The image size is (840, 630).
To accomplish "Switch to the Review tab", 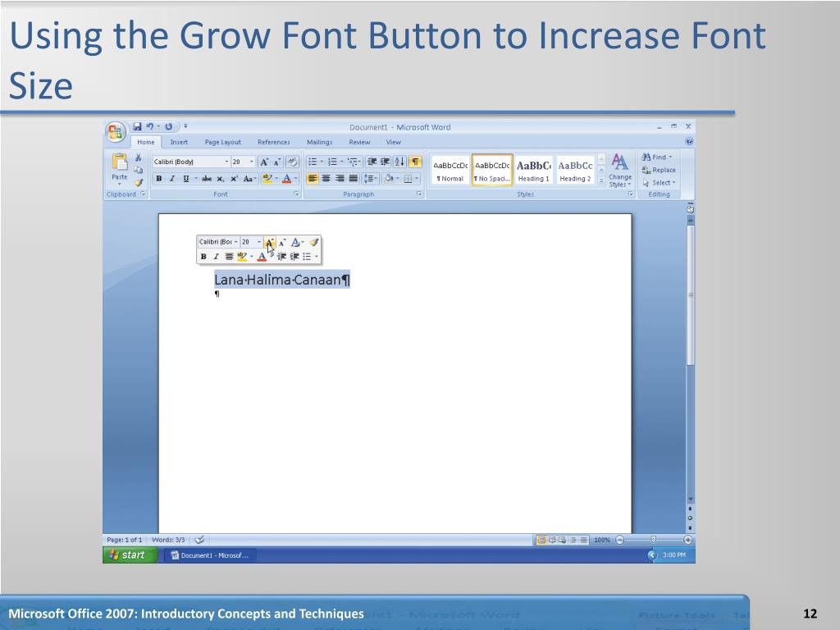I will (x=359, y=142).
